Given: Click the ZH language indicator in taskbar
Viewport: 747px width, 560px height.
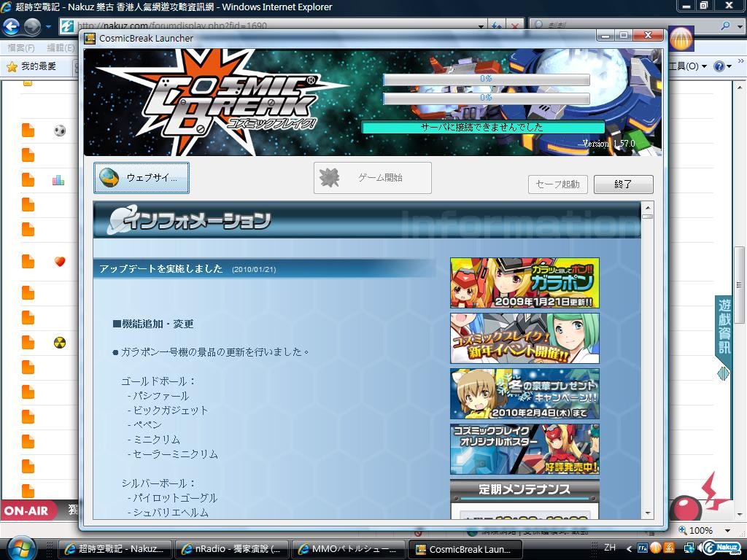Looking at the screenshot, I should pyautogui.click(x=610, y=548).
